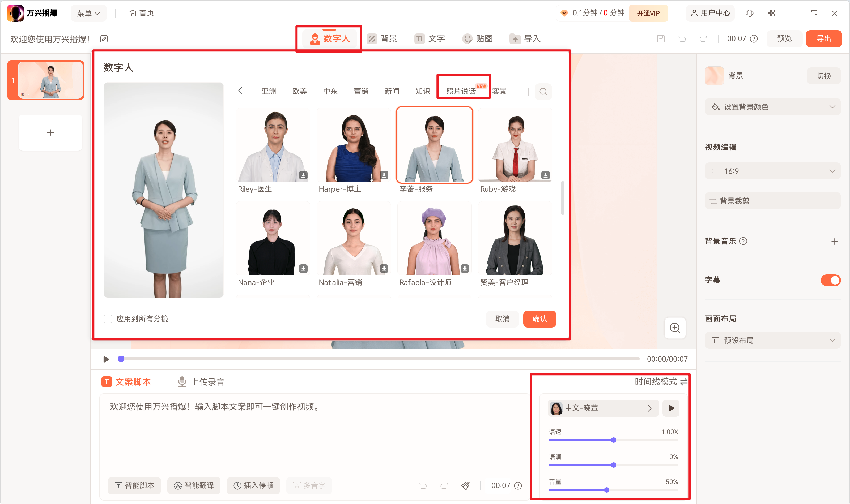Open the avatar search icon

click(x=543, y=91)
